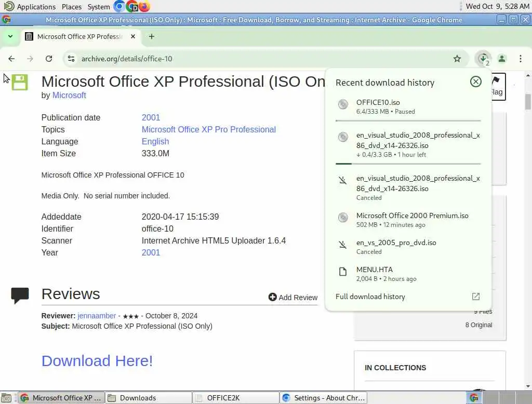Click the downloads toolbar icon
This screenshot has height=404, width=532.
(483, 59)
